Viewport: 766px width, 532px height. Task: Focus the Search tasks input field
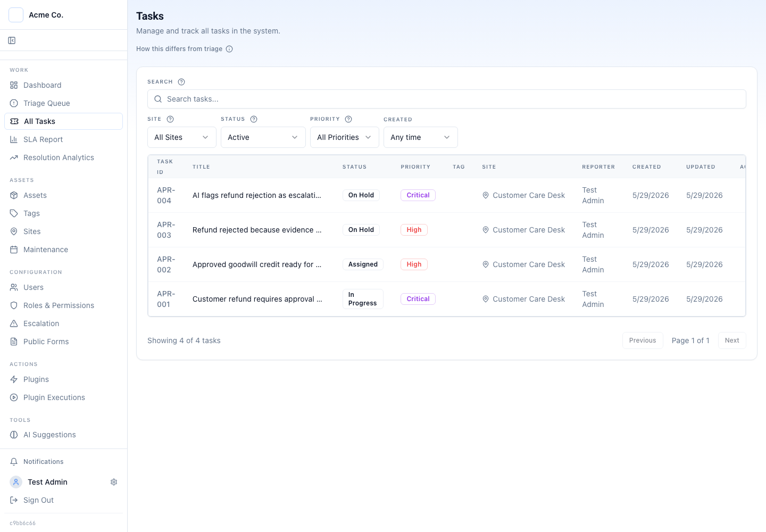[x=447, y=99]
